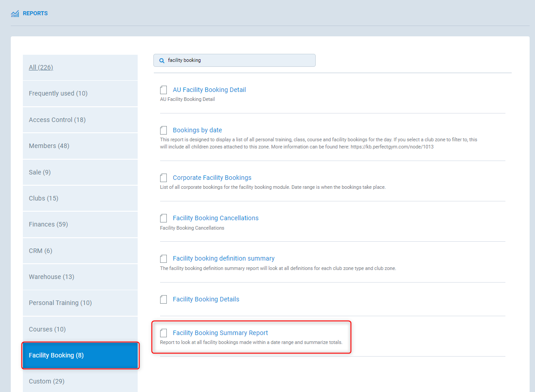
Task: Click document icon beside Facility Booking Cancellations
Action: 164,218
